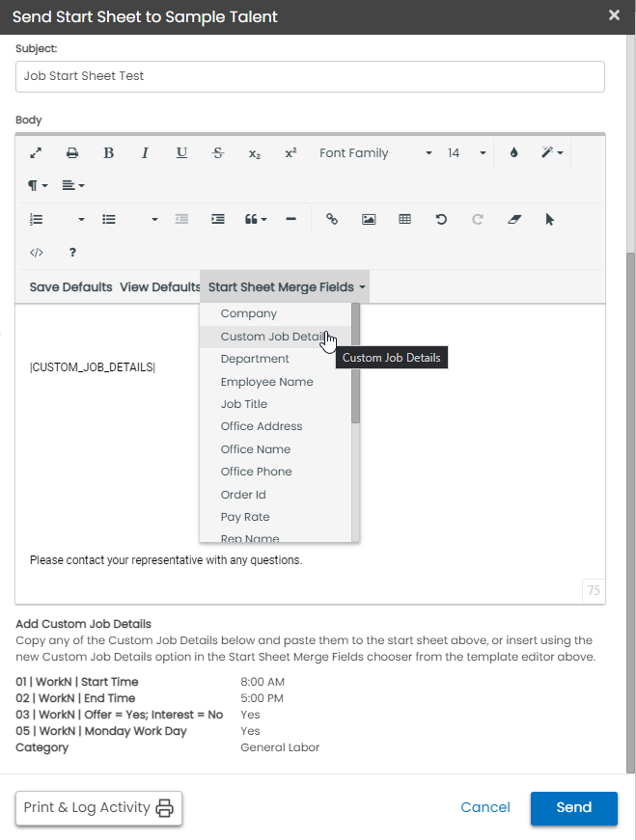
Task: Open the text color droplet picker
Action: point(513,153)
